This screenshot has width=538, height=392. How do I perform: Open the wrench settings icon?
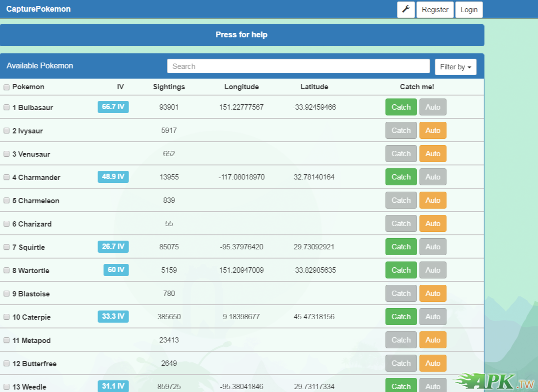(x=406, y=10)
